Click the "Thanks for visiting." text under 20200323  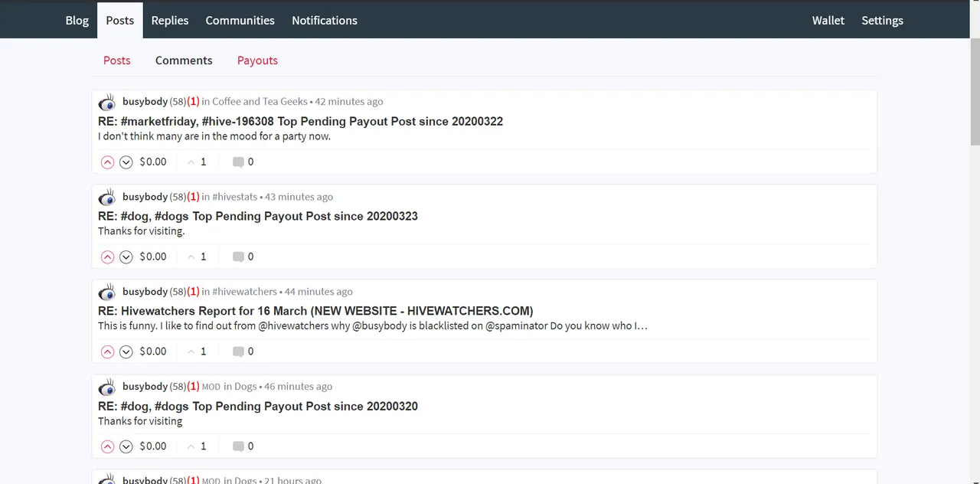click(142, 231)
